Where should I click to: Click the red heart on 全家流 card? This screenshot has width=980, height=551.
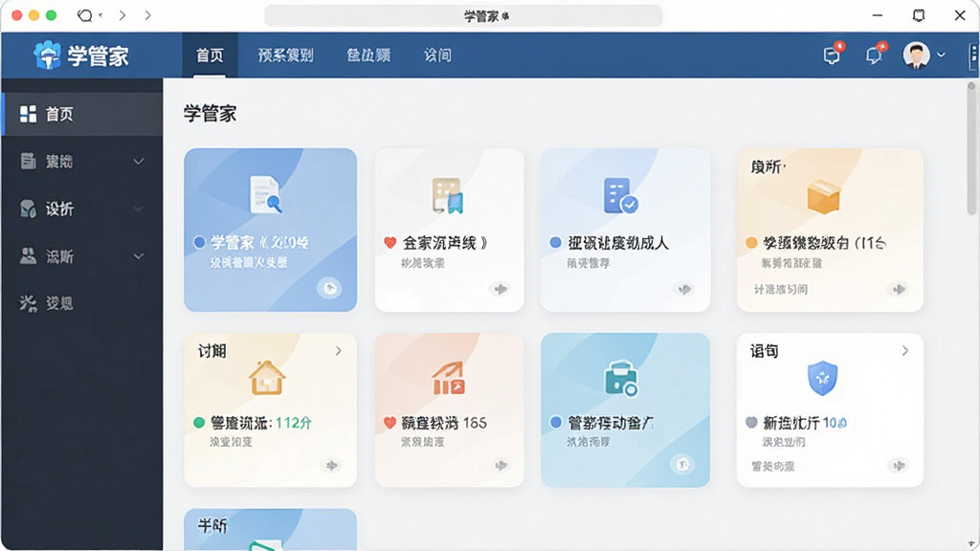(390, 242)
